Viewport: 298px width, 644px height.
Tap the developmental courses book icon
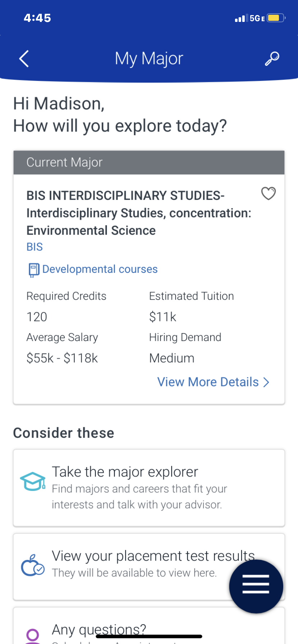pos(34,270)
